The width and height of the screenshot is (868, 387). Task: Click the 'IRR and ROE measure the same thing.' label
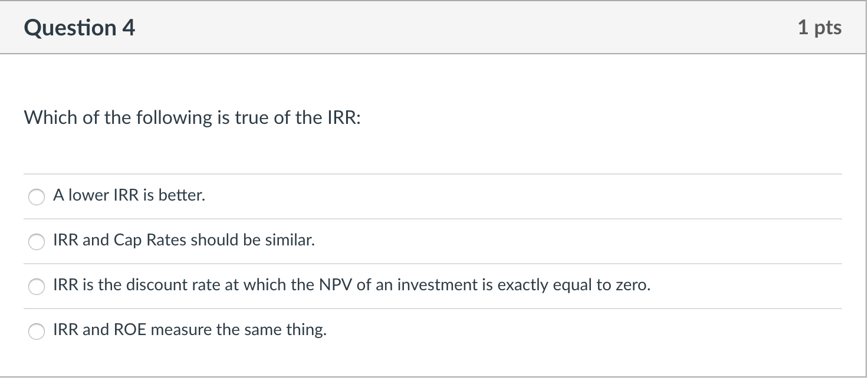[189, 330]
